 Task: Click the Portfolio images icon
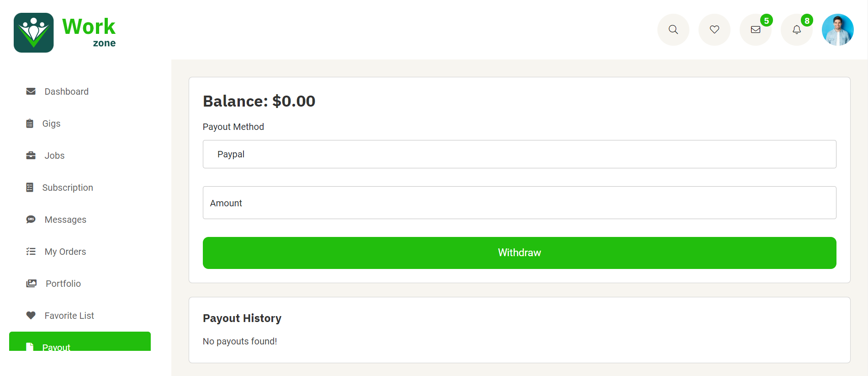tap(32, 284)
